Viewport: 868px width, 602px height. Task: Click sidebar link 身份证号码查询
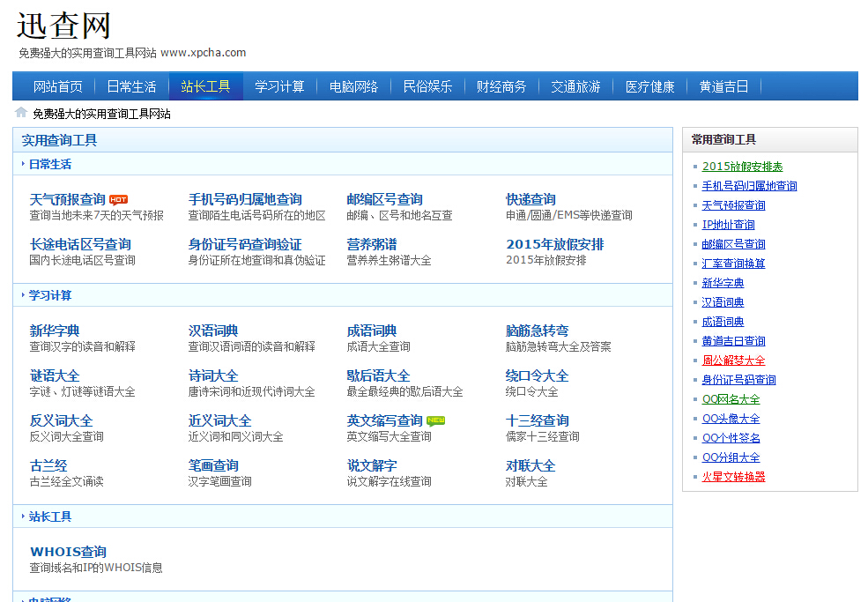click(739, 380)
